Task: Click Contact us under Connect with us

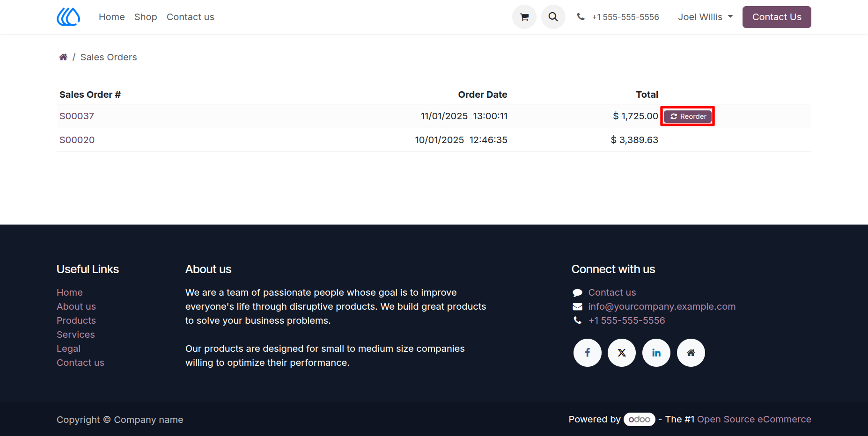Action: point(612,292)
